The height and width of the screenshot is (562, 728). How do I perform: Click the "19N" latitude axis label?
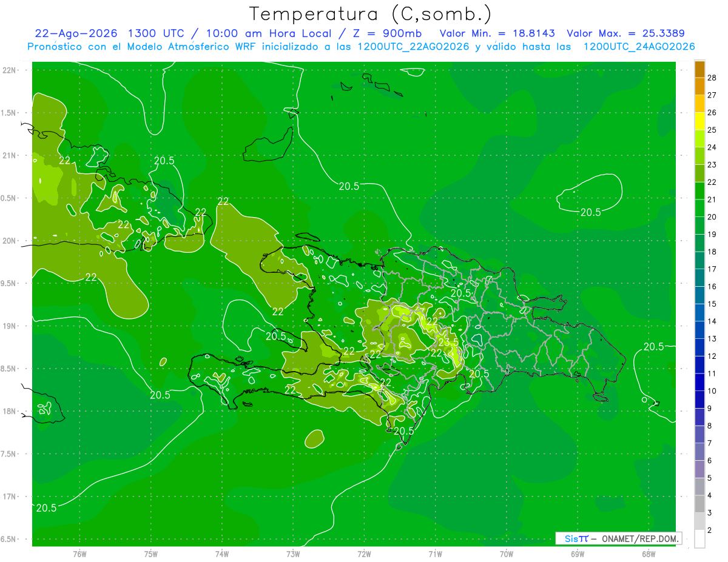click(10, 326)
